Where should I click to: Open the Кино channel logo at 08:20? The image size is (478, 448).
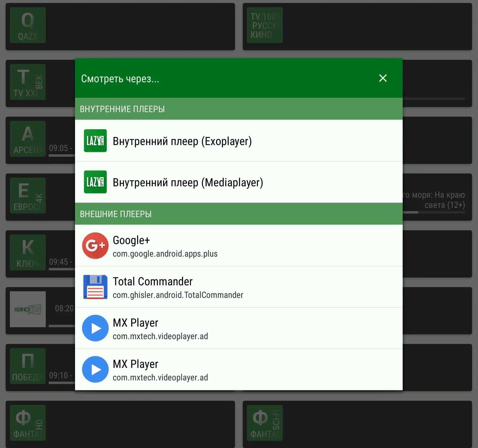coord(28,309)
